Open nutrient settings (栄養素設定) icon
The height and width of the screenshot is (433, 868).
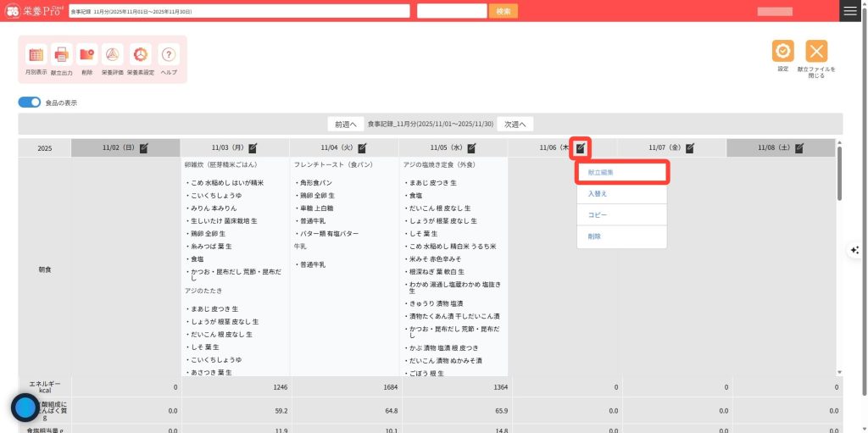pos(141,55)
